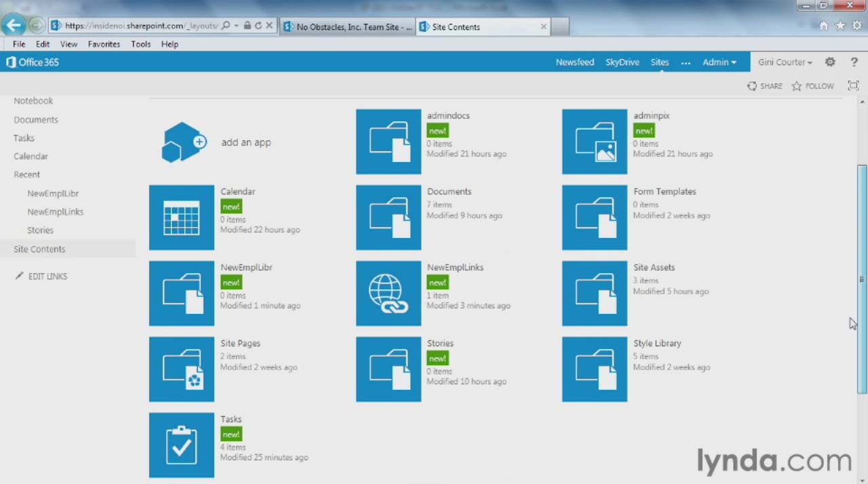Open the Tasks clipboard tile
Screen dimensions: 868x484
182,445
